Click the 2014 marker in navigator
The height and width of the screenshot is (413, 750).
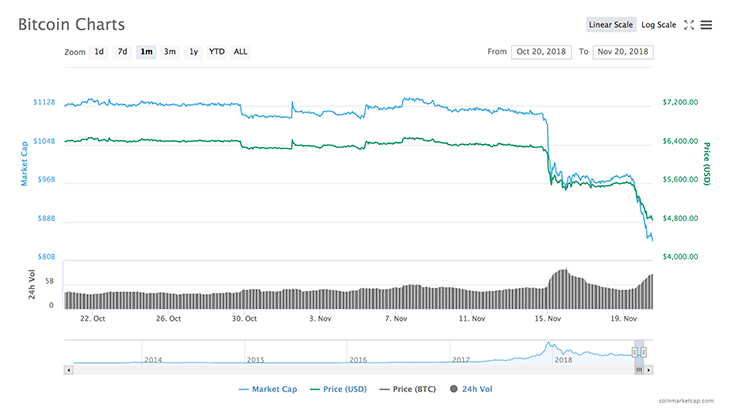pos(153,360)
